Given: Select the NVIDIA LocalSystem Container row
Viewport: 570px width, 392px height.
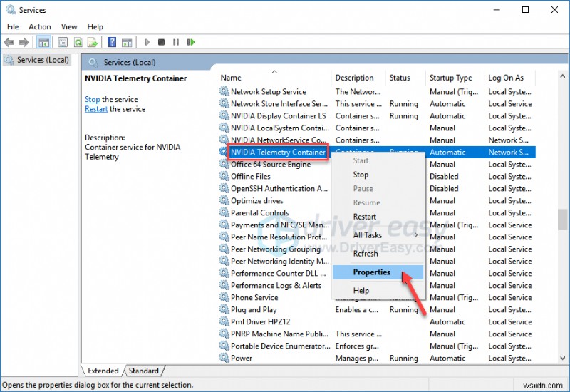Looking at the screenshot, I should 377,128.
